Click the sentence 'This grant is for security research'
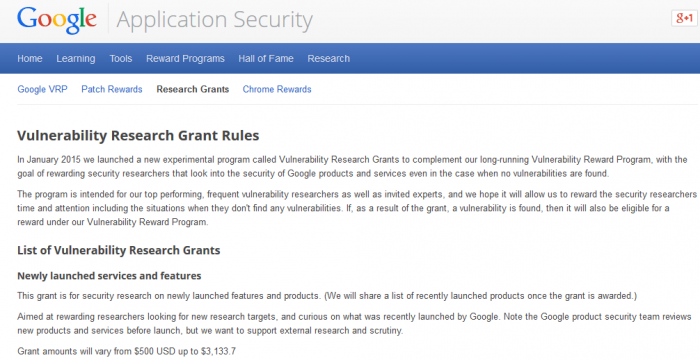 (327, 296)
